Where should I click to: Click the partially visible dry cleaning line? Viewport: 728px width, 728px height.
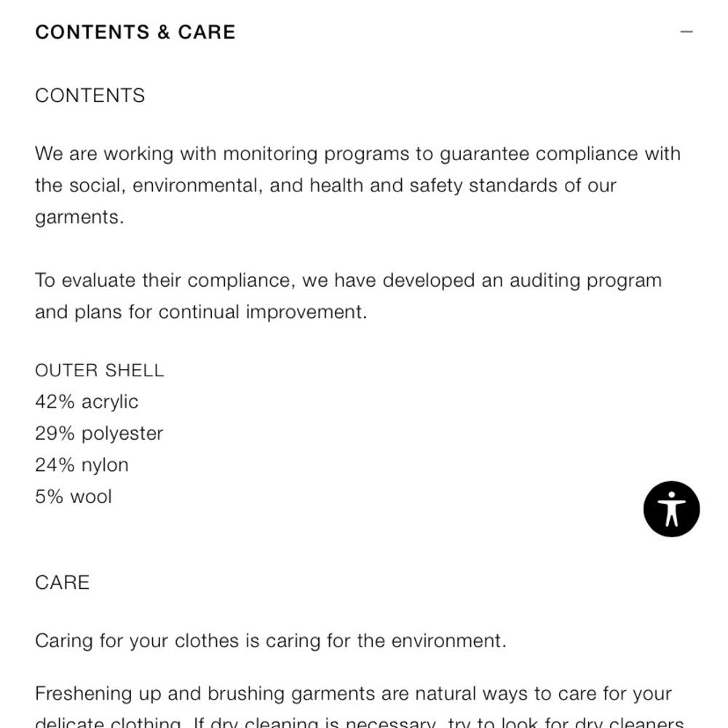pos(360,722)
